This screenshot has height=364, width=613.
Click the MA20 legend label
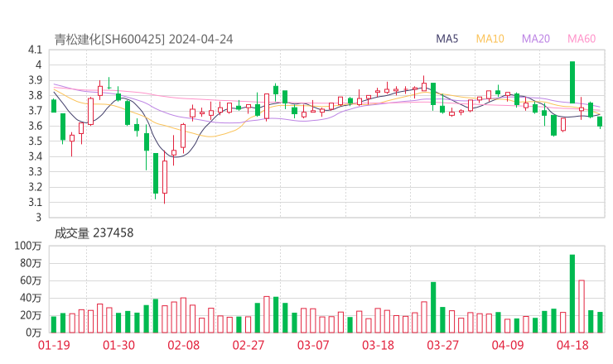coord(536,39)
